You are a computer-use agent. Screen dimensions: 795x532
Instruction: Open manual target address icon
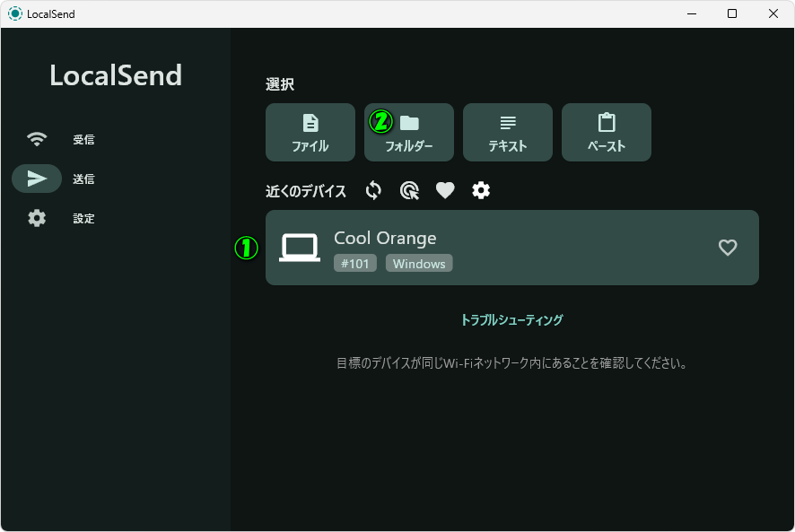click(410, 191)
